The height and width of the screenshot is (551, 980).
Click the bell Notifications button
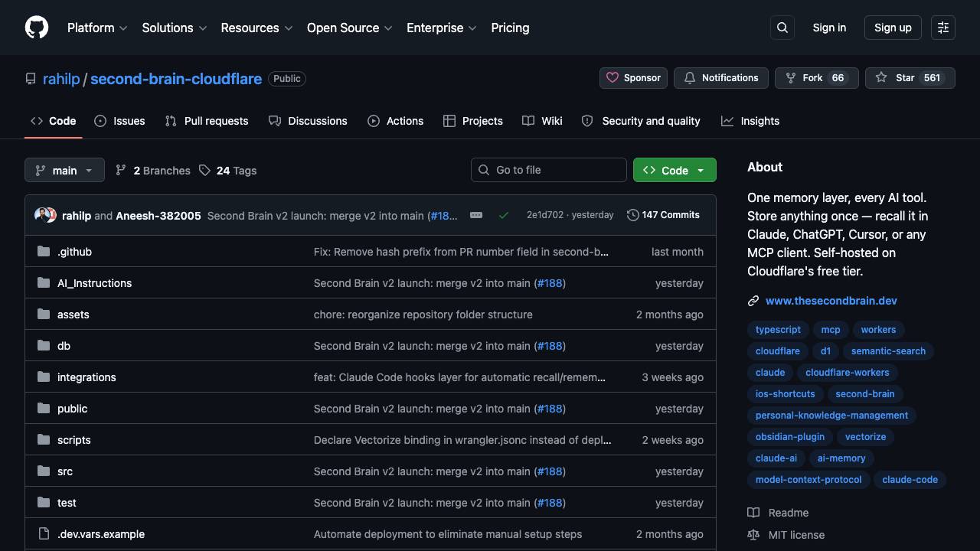721,78
